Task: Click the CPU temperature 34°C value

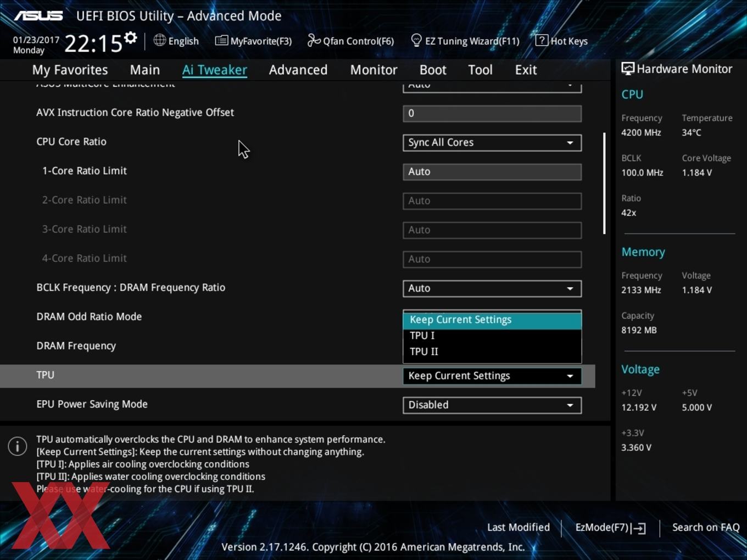Action: pyautogui.click(x=692, y=132)
